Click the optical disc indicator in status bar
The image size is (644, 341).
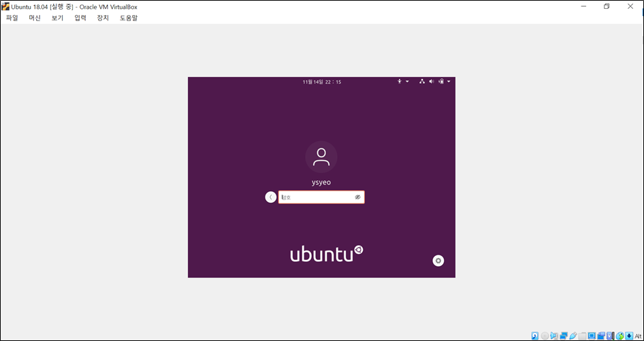click(545, 336)
